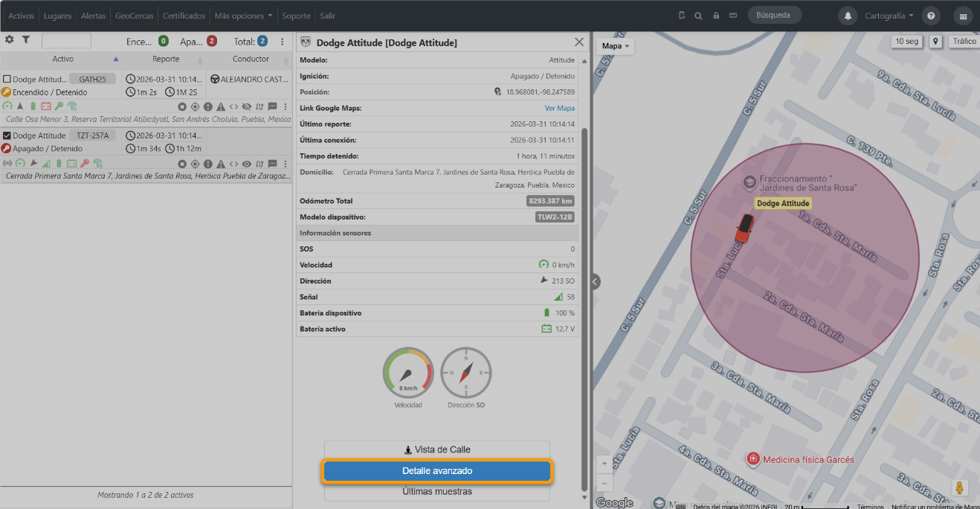Open the GeoCercas menu item
The image size is (980, 509).
(134, 16)
